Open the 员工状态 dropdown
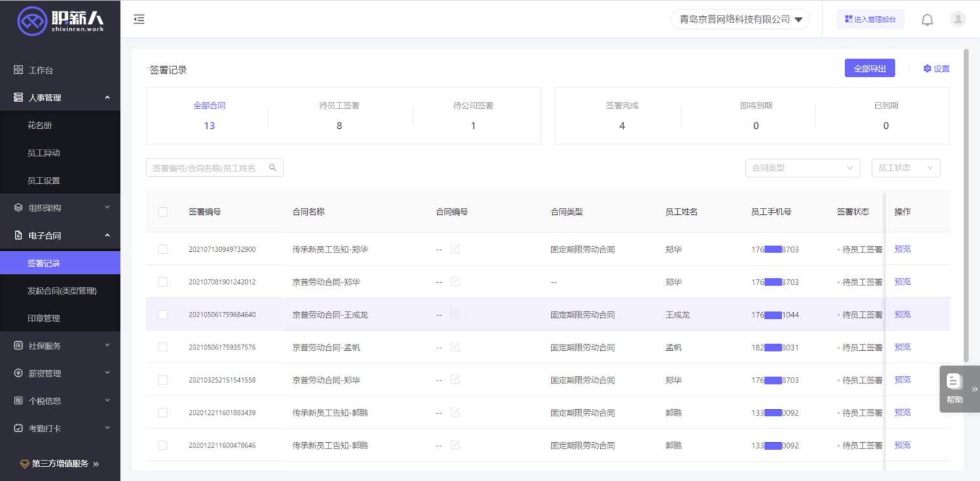Viewport: 980px width, 481px height. pyautogui.click(x=906, y=168)
